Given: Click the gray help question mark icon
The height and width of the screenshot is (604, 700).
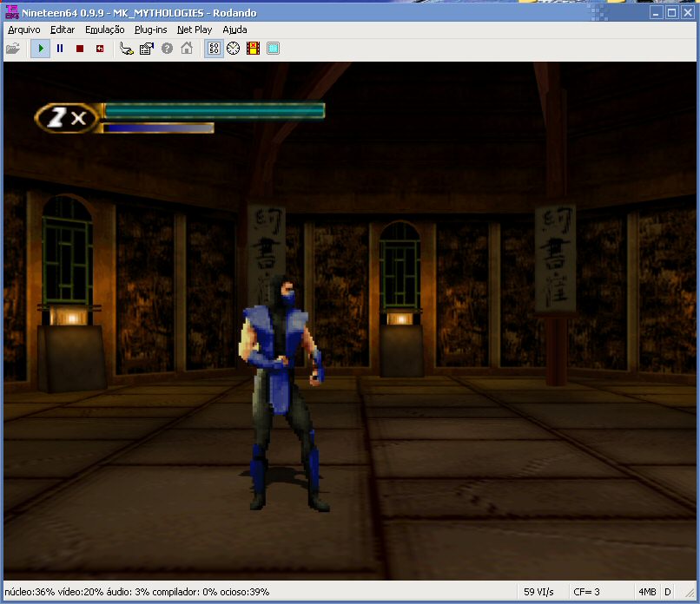Looking at the screenshot, I should click(167, 49).
